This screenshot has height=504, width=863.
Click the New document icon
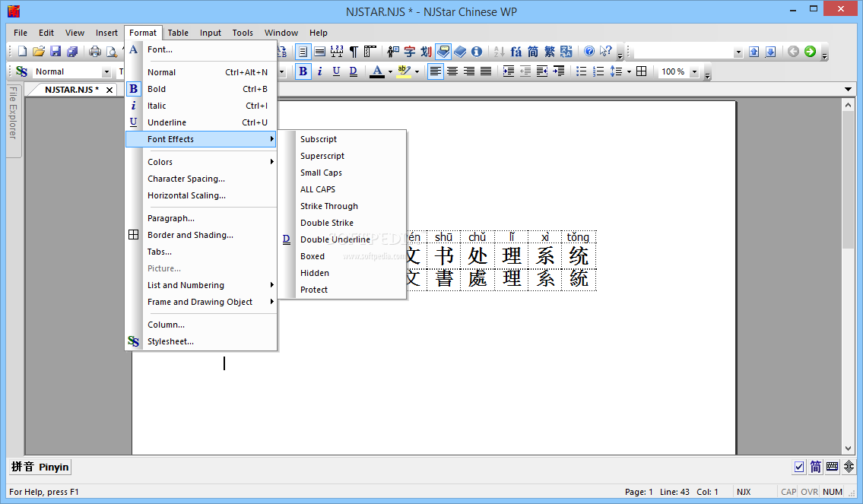(22, 52)
